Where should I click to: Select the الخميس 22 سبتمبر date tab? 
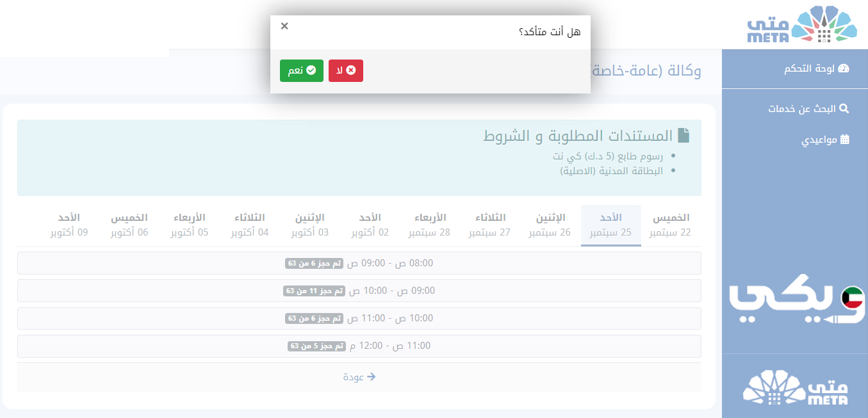671,225
